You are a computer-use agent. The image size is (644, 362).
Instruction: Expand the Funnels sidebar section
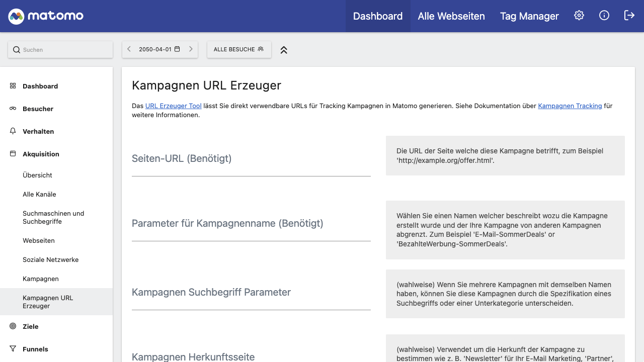click(35, 349)
